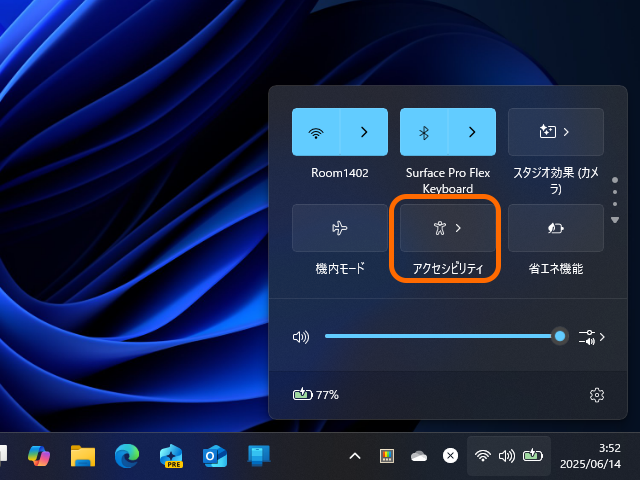
Task: Select the first page indicator dot
Action: [615, 180]
